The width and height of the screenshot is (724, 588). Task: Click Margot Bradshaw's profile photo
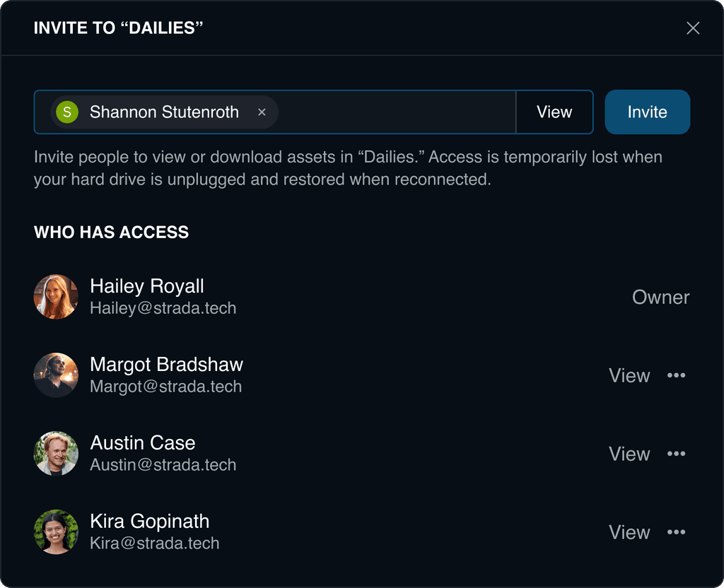coord(56,375)
